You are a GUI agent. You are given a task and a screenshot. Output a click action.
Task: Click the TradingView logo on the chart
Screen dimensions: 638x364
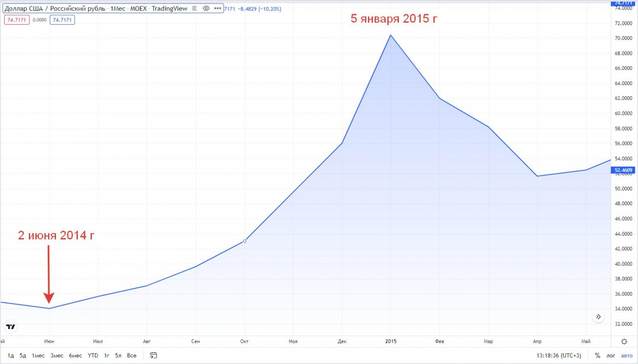click(x=11, y=327)
